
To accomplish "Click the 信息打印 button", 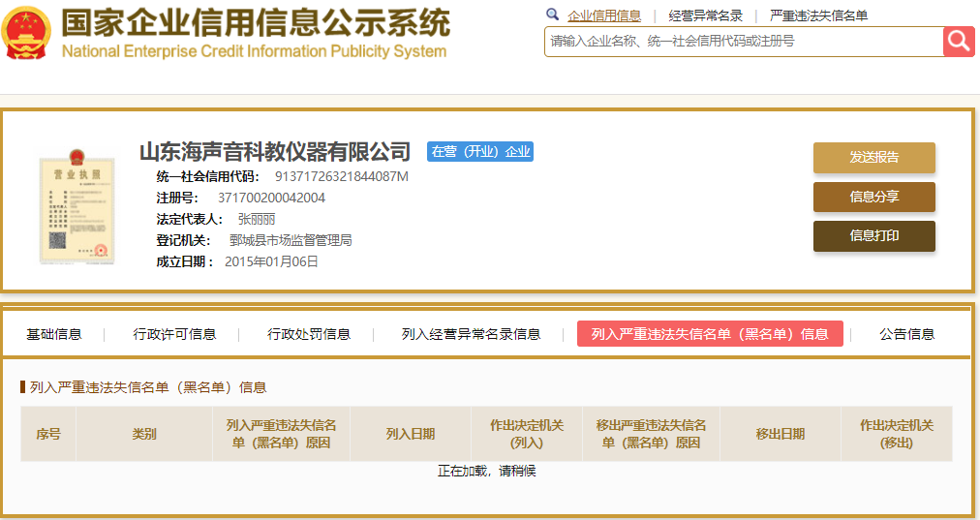I will click(873, 236).
